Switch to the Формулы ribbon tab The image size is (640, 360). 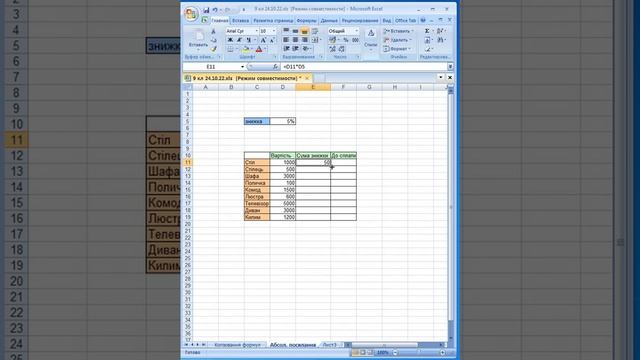tap(307, 20)
